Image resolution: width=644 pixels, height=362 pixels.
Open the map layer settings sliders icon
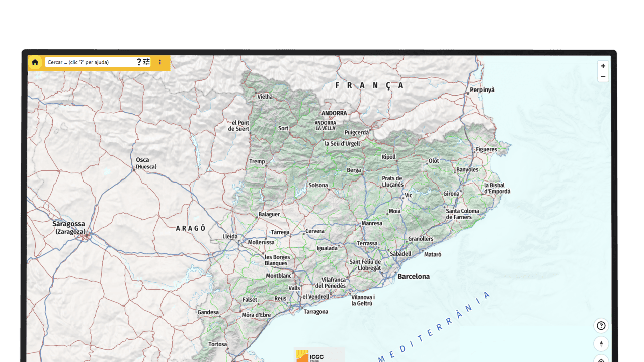point(146,62)
